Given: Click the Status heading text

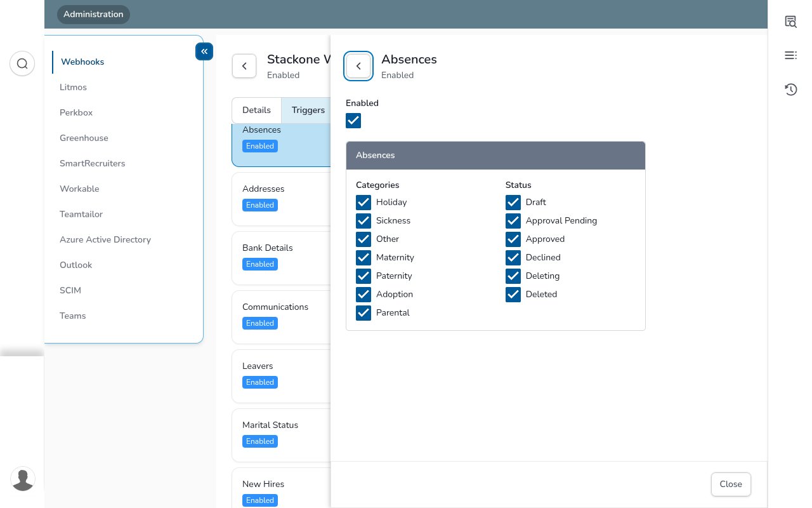Looking at the screenshot, I should pyautogui.click(x=518, y=185).
